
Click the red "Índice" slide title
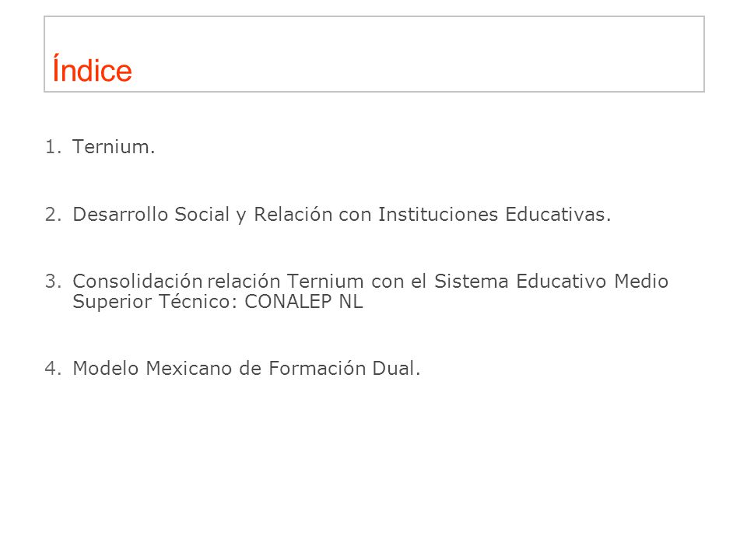[x=92, y=68]
